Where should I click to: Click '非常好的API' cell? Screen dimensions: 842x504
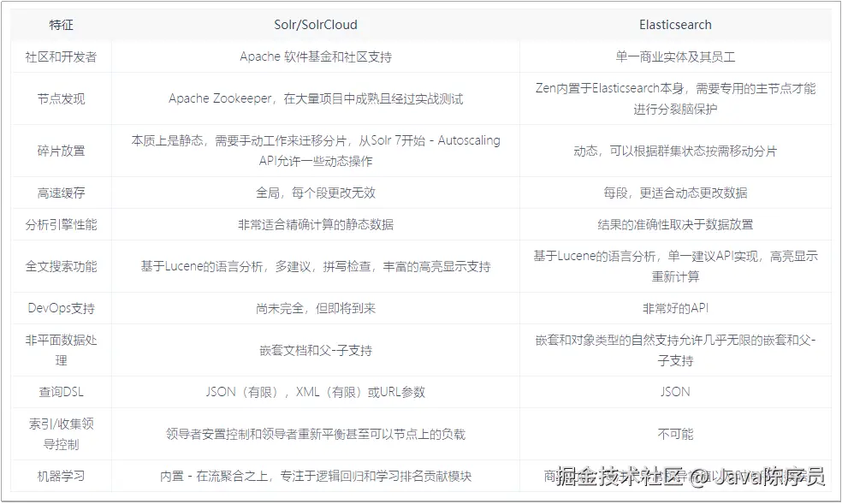coord(675,308)
